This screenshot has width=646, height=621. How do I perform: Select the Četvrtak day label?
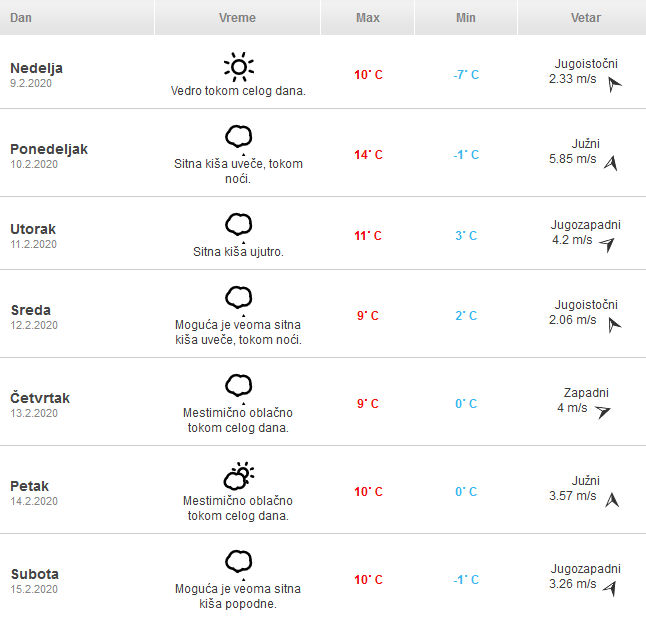pos(40,398)
